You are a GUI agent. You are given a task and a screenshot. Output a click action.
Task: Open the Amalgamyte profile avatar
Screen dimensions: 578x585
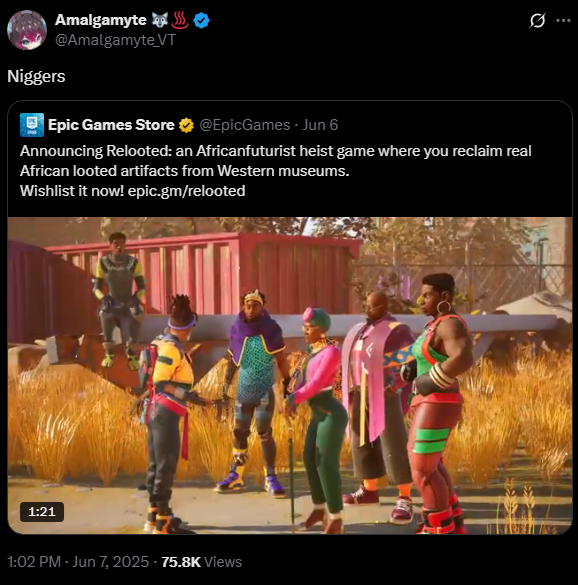coord(27,30)
